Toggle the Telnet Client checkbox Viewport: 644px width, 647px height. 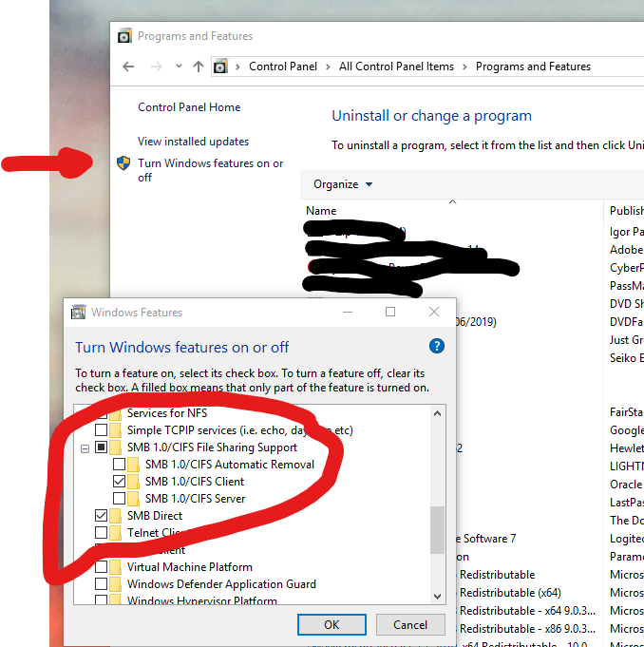tap(101, 532)
